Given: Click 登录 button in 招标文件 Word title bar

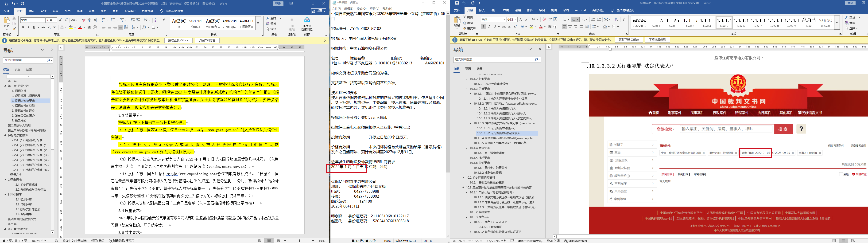Looking at the screenshot, I should (x=278, y=4).
